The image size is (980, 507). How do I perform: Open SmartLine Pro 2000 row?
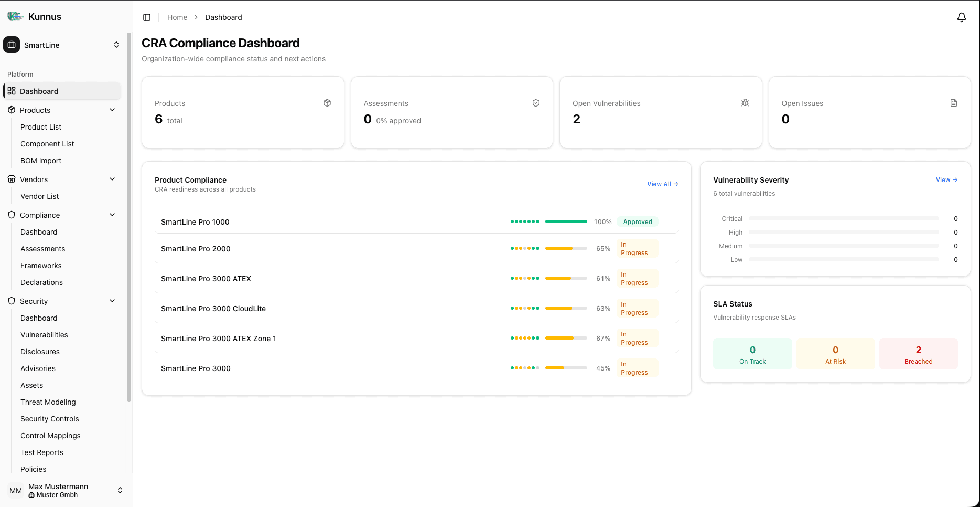[x=416, y=249]
